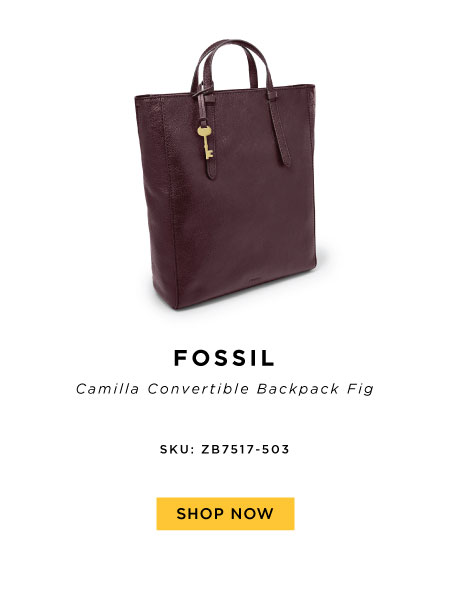This screenshot has height=601, width=451.
Task: Click the right leather strap on bag
Action: pyautogui.click(x=280, y=128)
